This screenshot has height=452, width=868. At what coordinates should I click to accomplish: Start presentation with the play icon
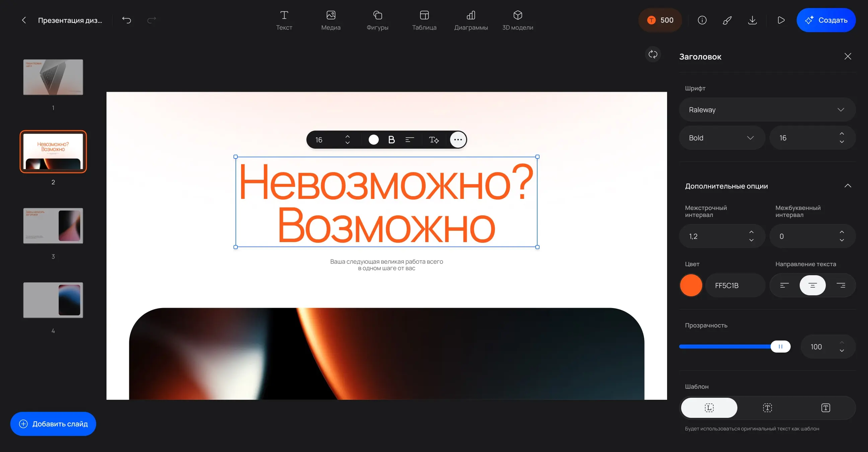tap(781, 20)
